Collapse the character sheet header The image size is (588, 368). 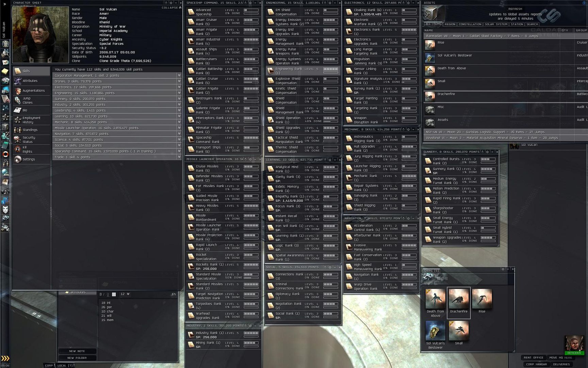click(171, 7)
